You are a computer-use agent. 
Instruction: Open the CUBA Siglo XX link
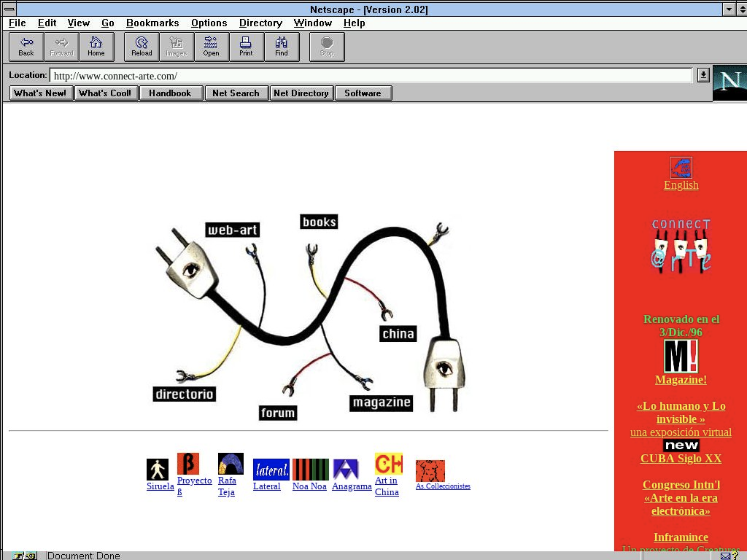pos(681,459)
